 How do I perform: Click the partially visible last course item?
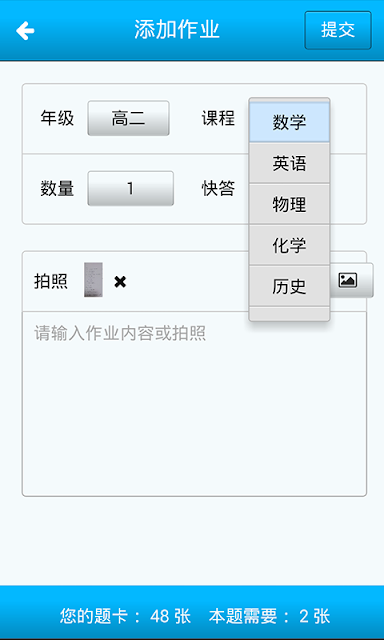click(x=289, y=313)
